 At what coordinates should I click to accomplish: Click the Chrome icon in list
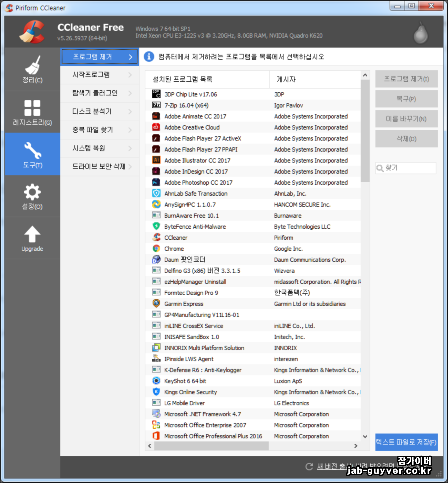(x=156, y=248)
